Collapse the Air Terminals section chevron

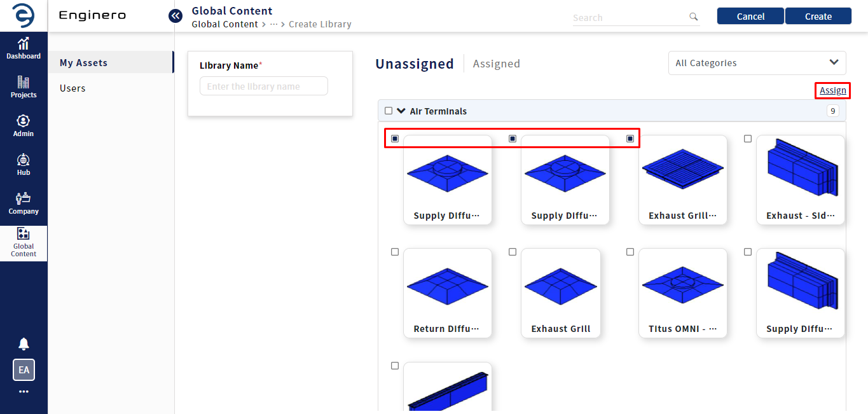tap(401, 111)
